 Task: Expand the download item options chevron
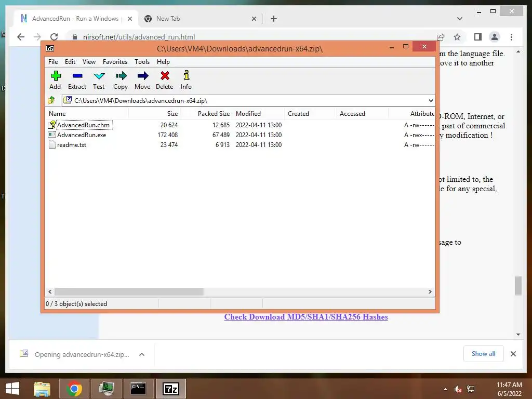(142, 354)
